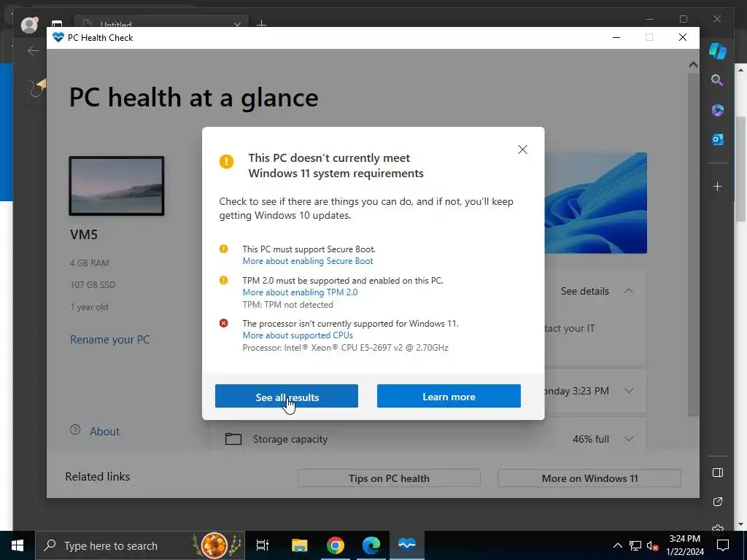Screen dimensions: 747x560
Task: Click the Windows 11 wallpaper image
Action: tap(595, 203)
